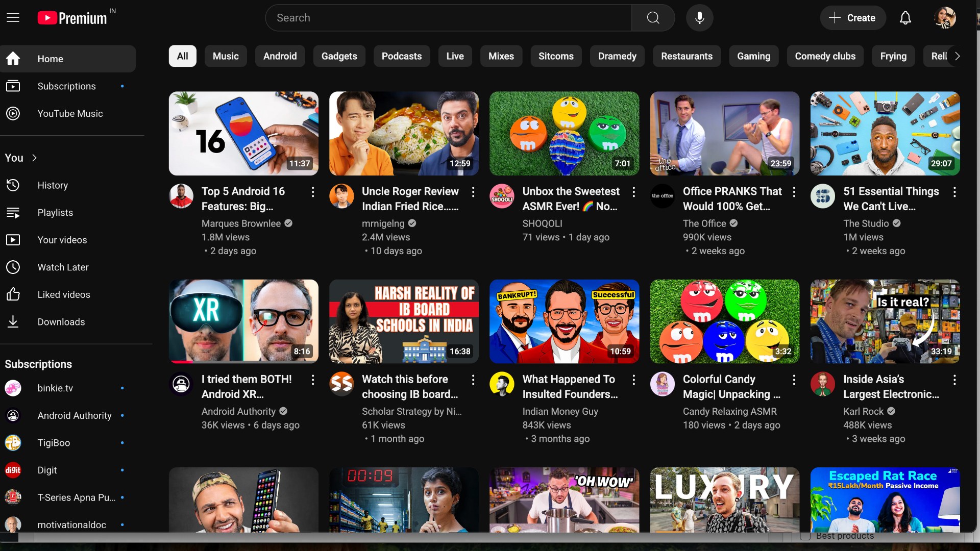Image resolution: width=980 pixels, height=551 pixels.
Task: Open the notifications bell
Action: (x=905, y=18)
